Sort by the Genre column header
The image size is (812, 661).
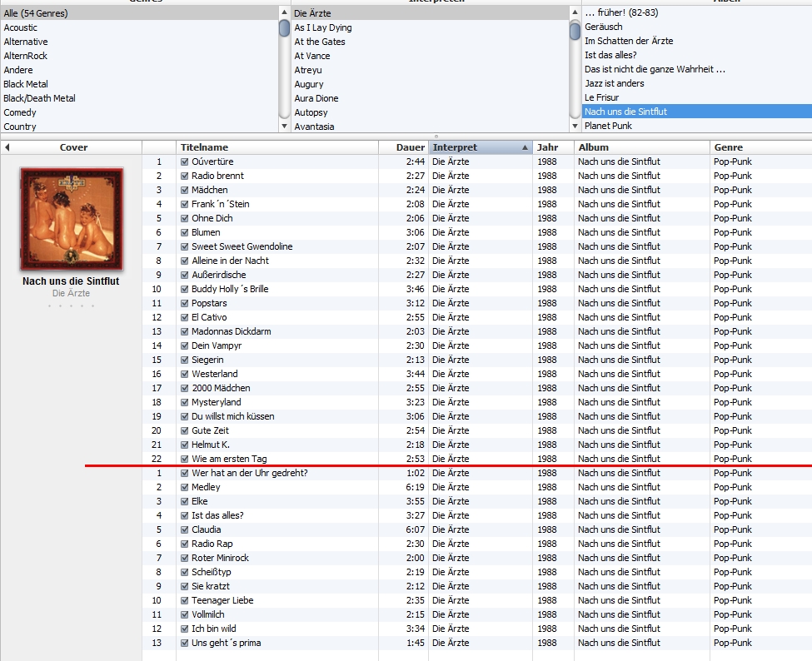[760, 147]
